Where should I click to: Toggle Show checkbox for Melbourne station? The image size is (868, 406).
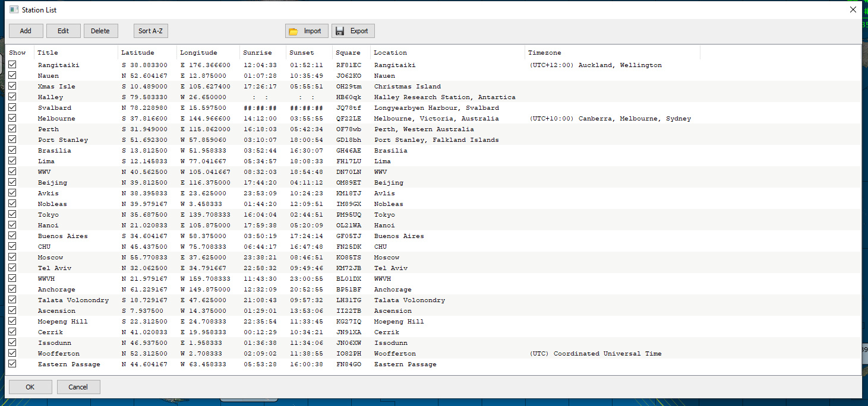12,118
